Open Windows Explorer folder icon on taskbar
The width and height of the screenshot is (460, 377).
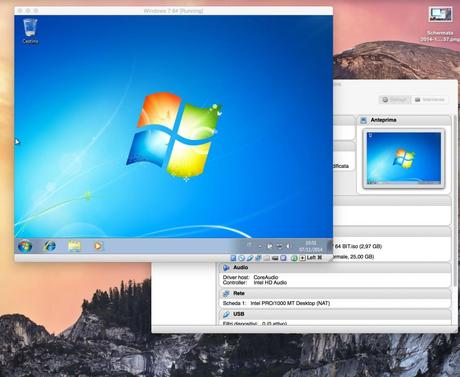(x=74, y=246)
